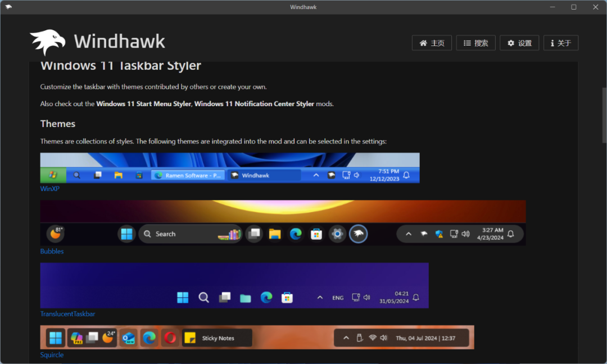Click the Windhawk eagle logo in header
Image resolution: width=607 pixels, height=364 pixels.
tap(48, 42)
